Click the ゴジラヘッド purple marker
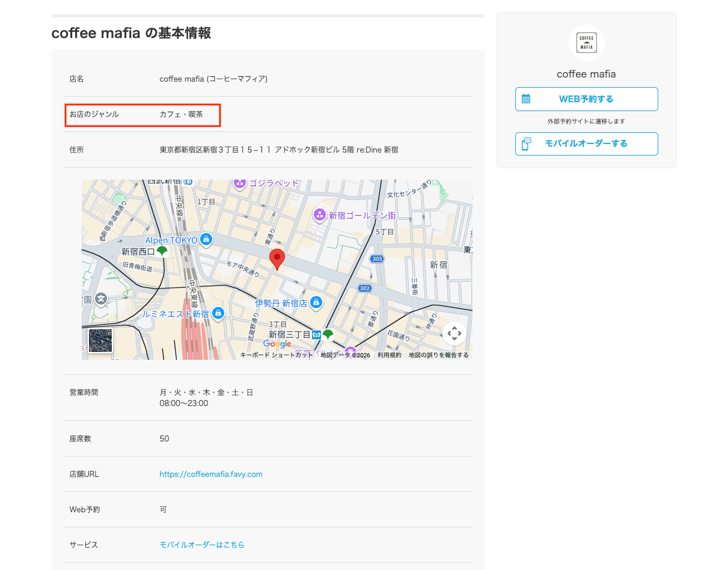This screenshot has width=728, height=570. coord(240,183)
